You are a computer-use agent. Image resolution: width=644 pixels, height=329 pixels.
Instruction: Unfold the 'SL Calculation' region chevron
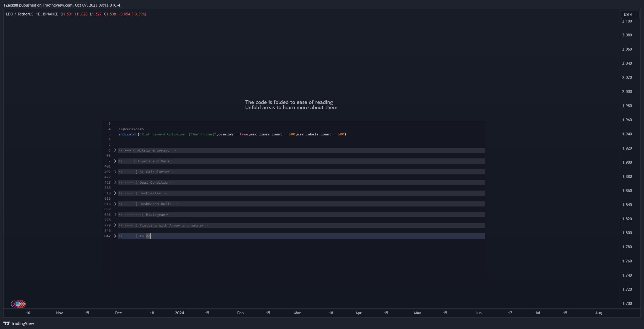tap(115, 172)
